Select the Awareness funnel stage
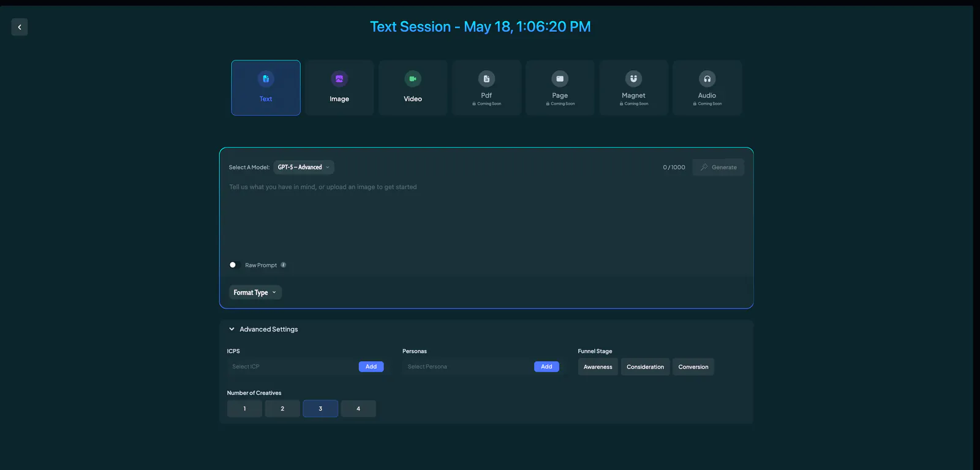This screenshot has width=980, height=470. tap(598, 367)
